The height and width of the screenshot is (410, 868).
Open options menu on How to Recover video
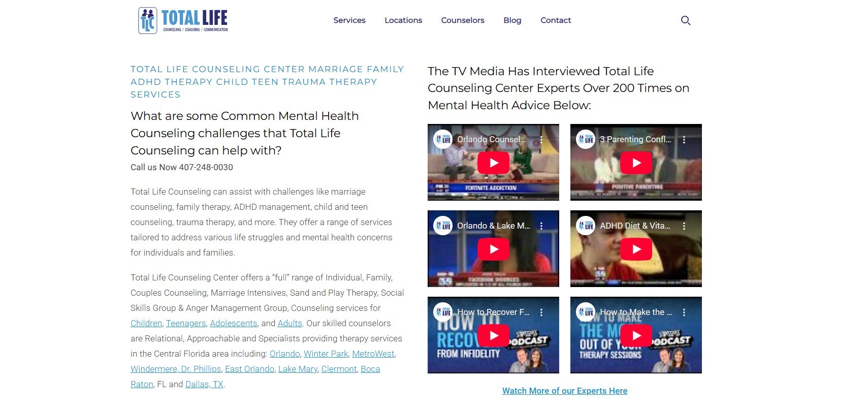tap(541, 312)
